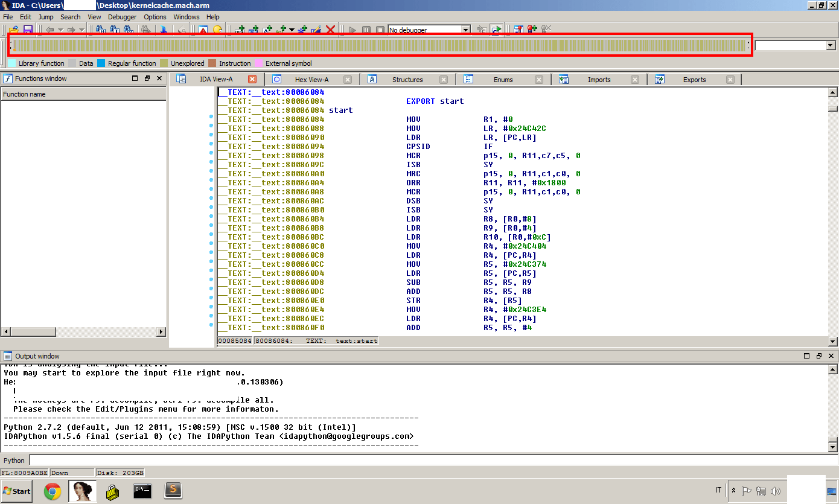This screenshot has height=504, width=839.
Task: Click the add breakpoint icon with plus
Action: (x=532, y=30)
